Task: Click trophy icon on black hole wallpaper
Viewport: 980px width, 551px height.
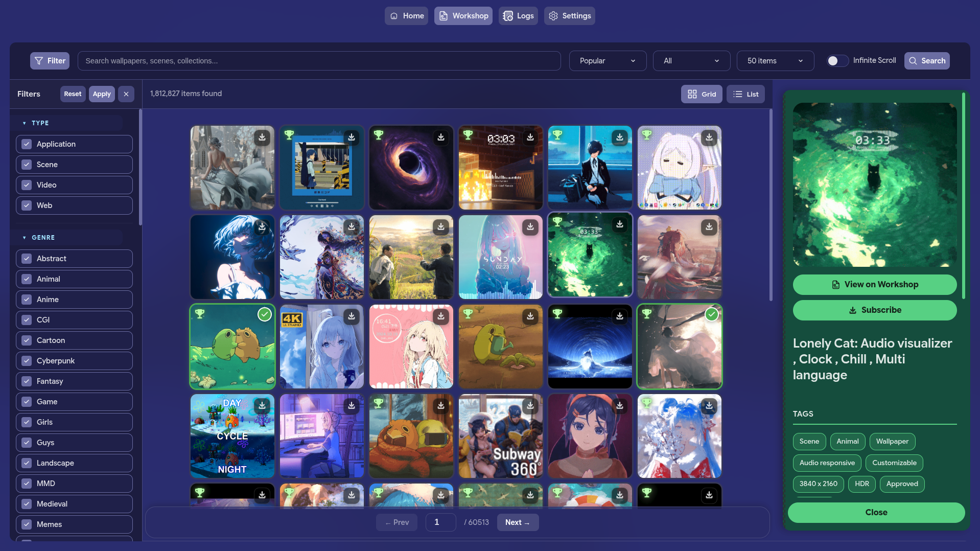Action: [379, 135]
